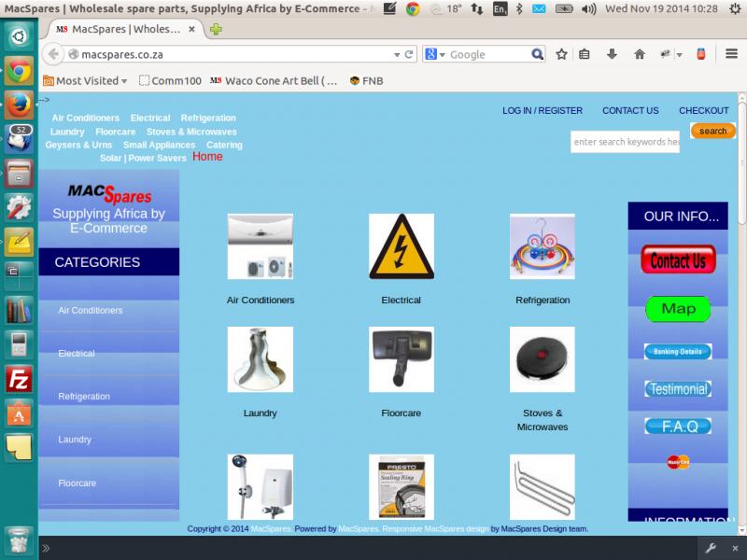Show bookmarks list toolbar icon
This screenshot has height=560, width=747.
585,54
